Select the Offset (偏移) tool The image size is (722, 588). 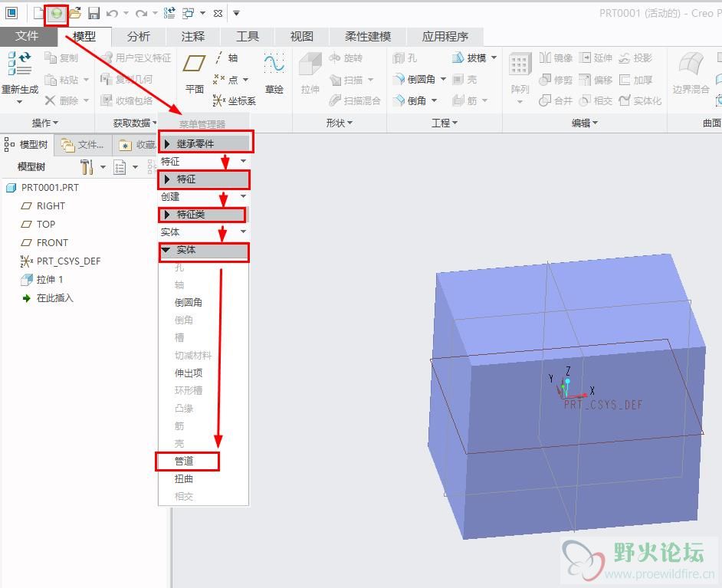pos(596,80)
